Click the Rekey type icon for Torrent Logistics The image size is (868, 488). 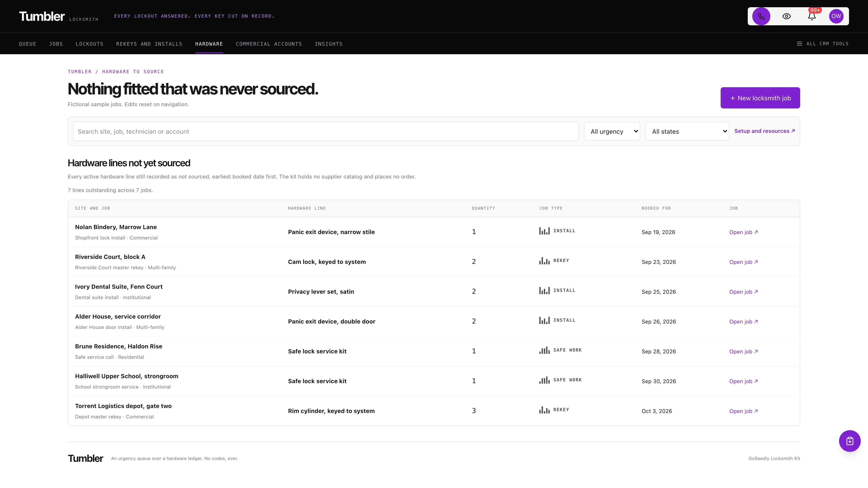(544, 410)
